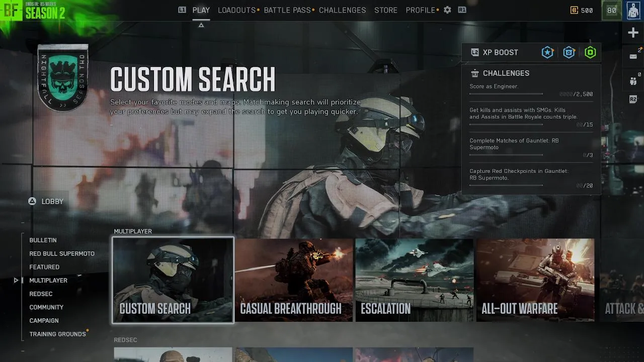This screenshot has width=644, height=362.
Task: Click the SMG kills challenge progress bar
Action: 506,125
